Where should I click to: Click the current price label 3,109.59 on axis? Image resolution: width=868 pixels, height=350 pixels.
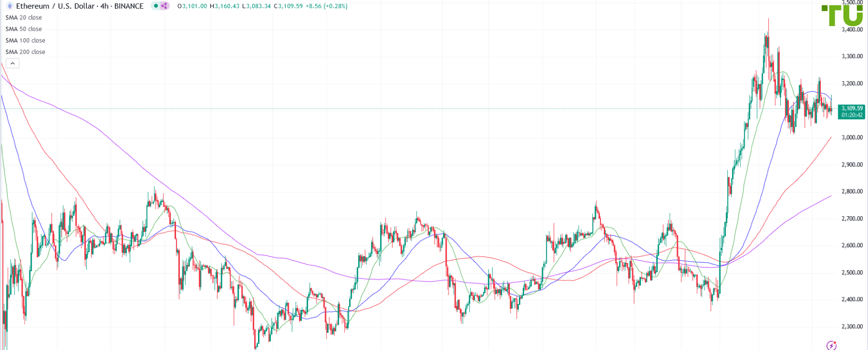click(852, 108)
